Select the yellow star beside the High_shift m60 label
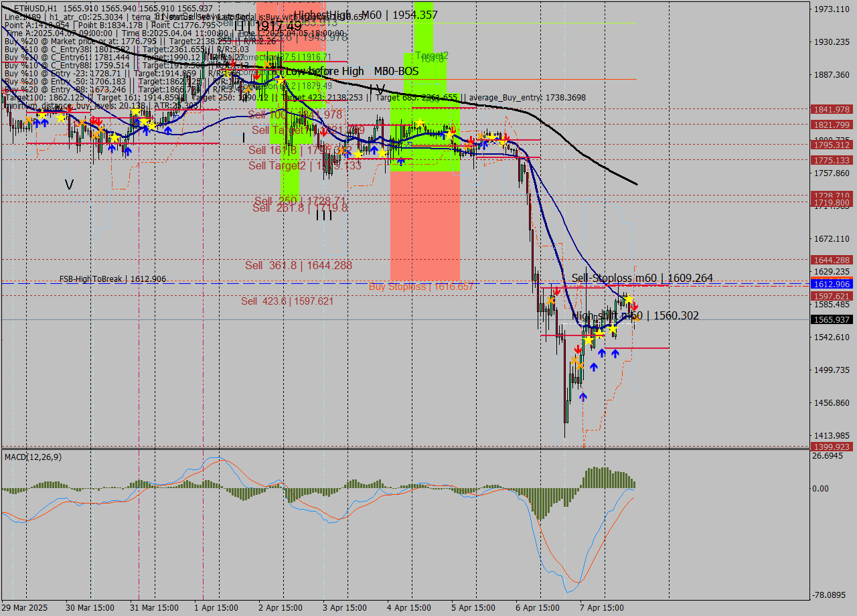The height and width of the screenshot is (616, 857). pos(629,299)
